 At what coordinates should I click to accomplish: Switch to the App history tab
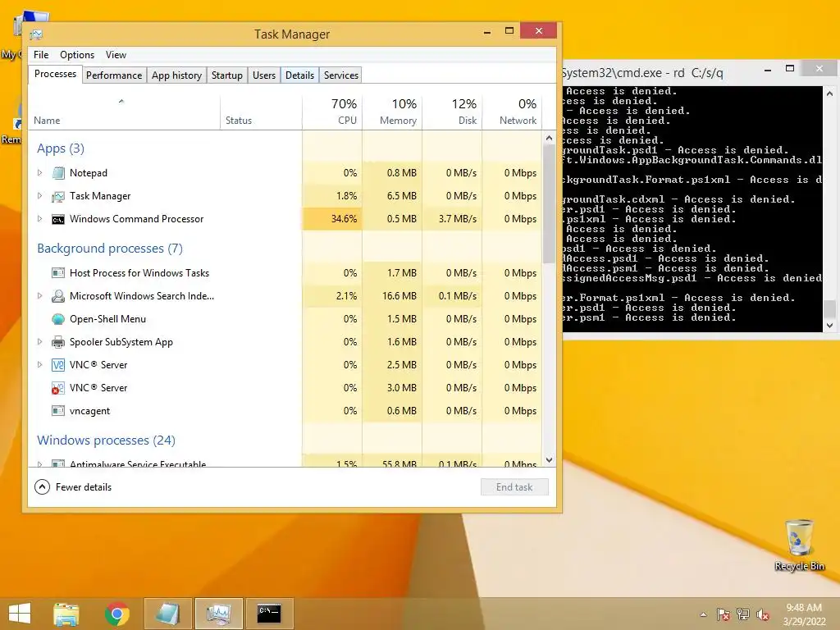[177, 75]
